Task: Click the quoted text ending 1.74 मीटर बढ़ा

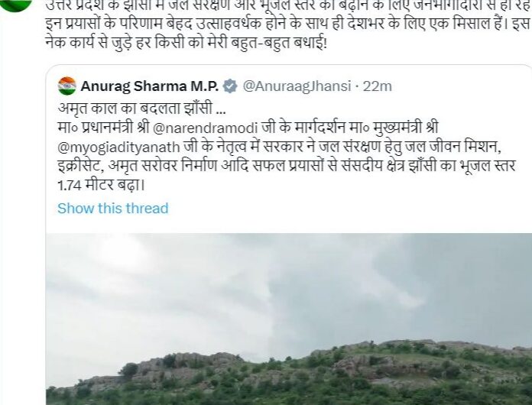Action: point(102,185)
